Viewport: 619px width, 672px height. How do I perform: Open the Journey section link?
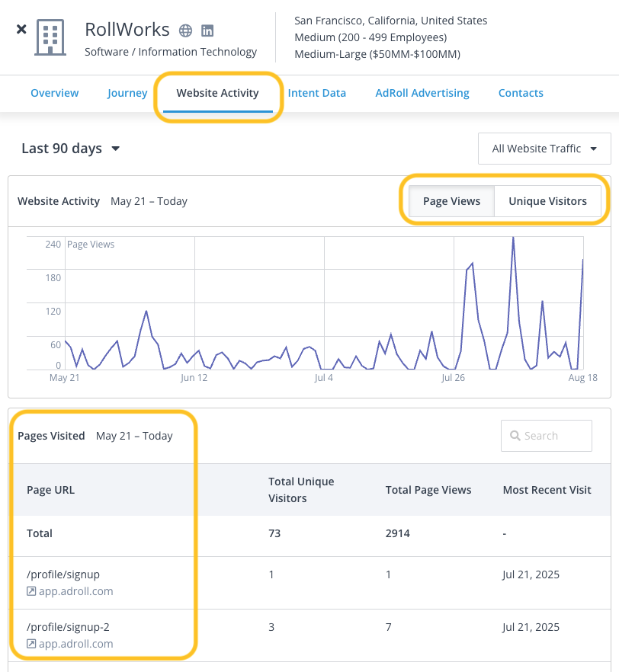point(127,92)
